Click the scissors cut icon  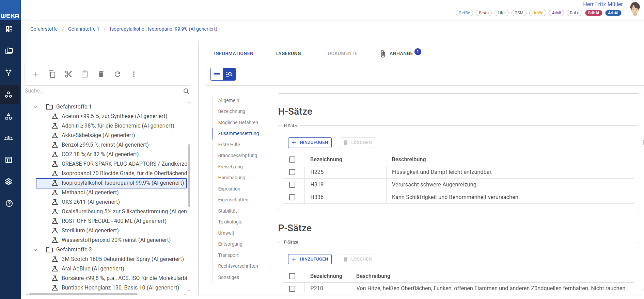point(68,74)
